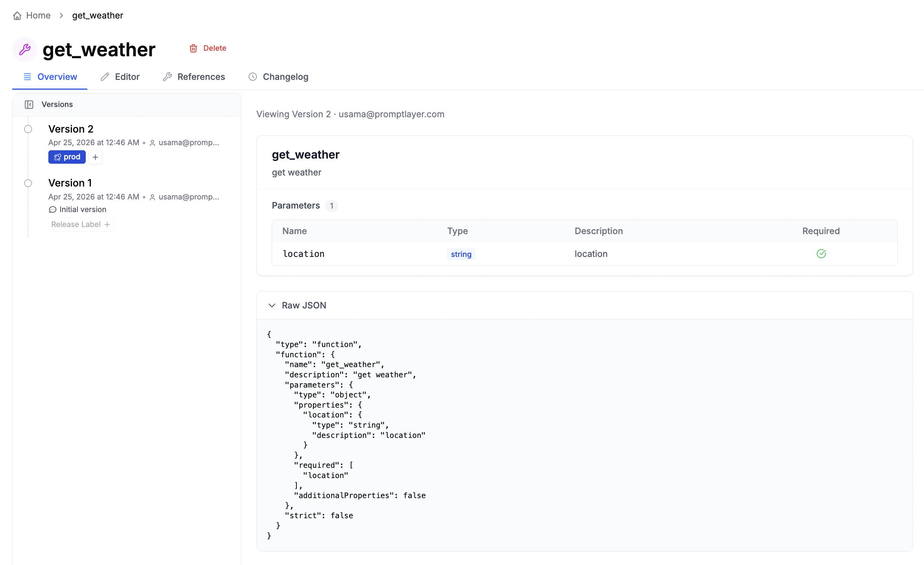Click the string type badge for location
924x565 pixels.
[x=461, y=254]
